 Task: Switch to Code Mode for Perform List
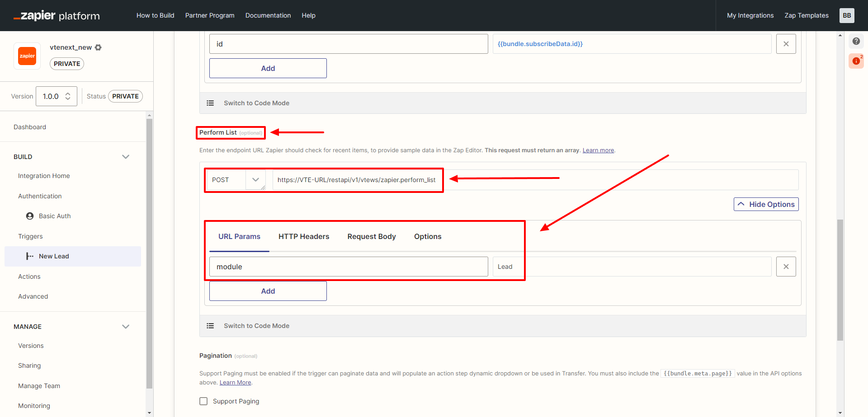[x=256, y=326]
